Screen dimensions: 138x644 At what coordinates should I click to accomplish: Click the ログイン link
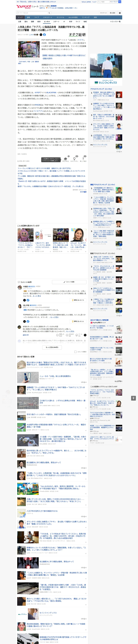click(42, 8)
